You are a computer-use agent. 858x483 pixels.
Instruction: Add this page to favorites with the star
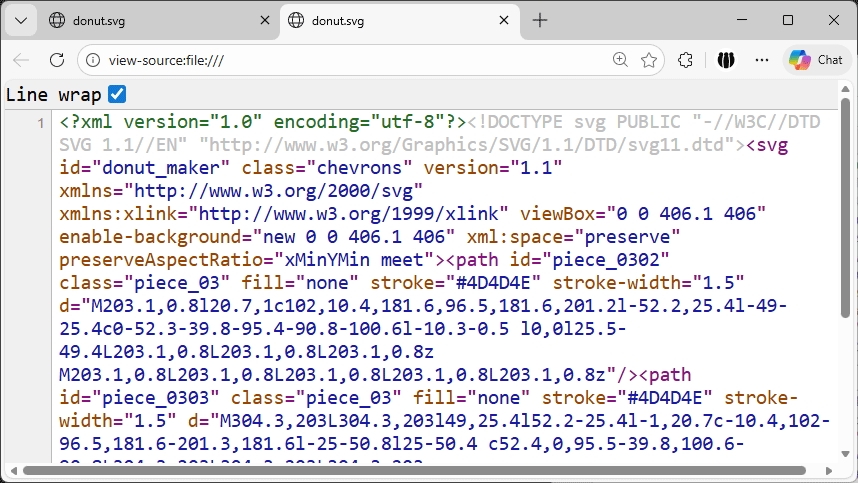(649, 60)
